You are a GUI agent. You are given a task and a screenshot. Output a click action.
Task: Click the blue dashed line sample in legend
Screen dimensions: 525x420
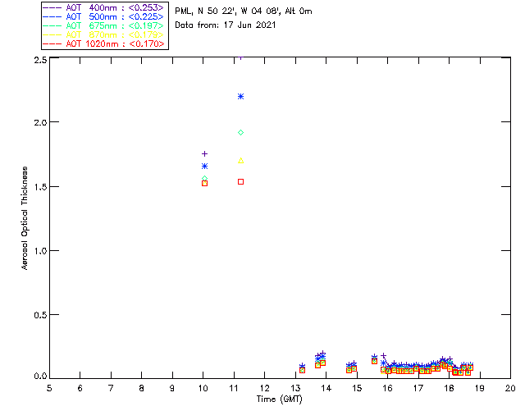52,16
